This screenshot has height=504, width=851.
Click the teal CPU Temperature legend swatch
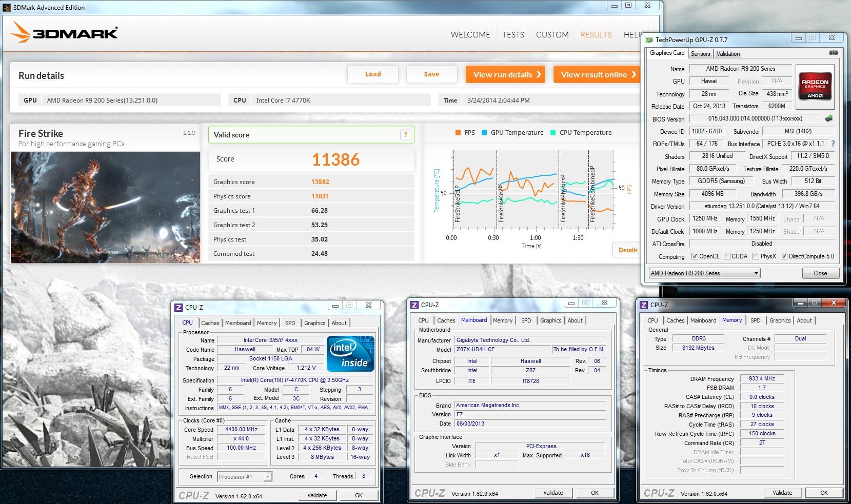553,133
